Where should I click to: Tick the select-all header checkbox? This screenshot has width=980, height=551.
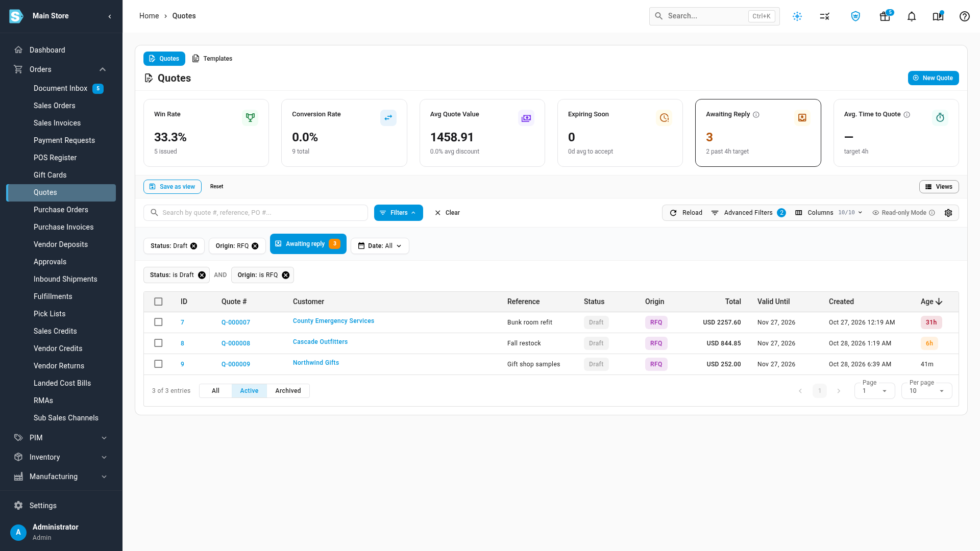point(158,302)
